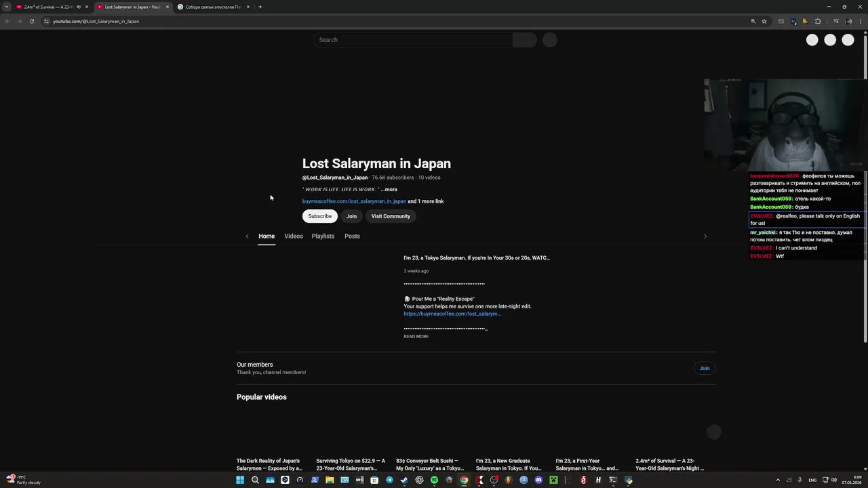Open 'I'm 23, a New Graduate Salaryman' video
The width and height of the screenshot is (868, 488).
coord(509,464)
